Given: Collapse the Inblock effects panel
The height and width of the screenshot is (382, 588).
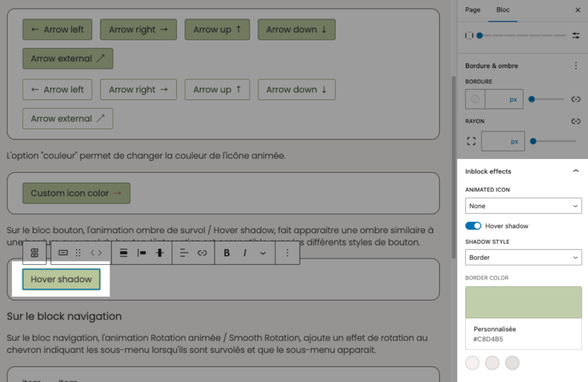Looking at the screenshot, I should (x=576, y=171).
